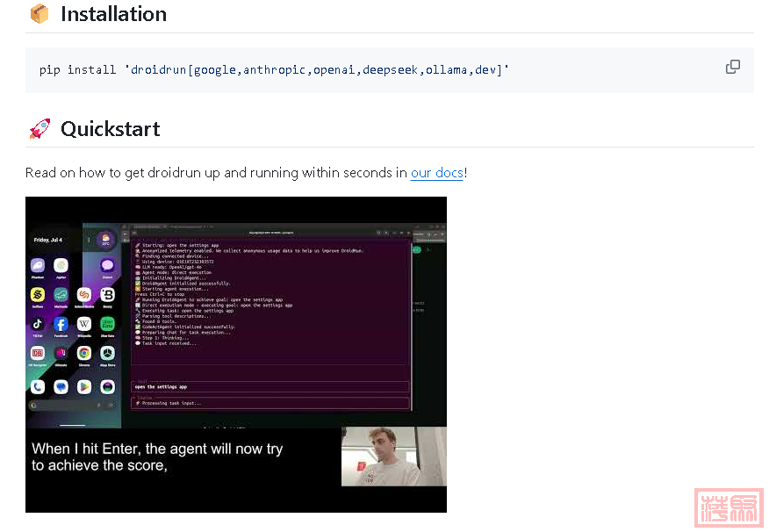Open the 'our docs' link

pos(436,173)
